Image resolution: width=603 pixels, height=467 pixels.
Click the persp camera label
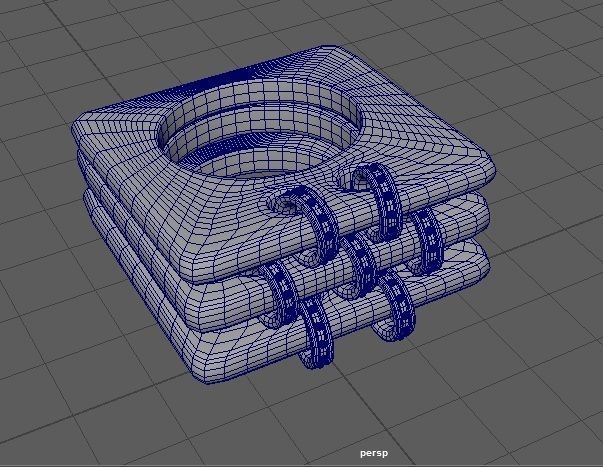(374, 453)
